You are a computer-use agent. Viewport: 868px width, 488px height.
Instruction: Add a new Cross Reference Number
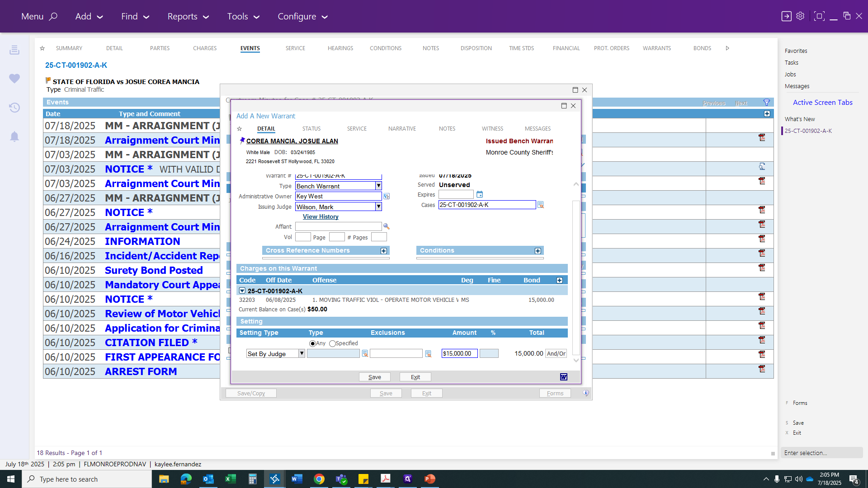coord(384,251)
